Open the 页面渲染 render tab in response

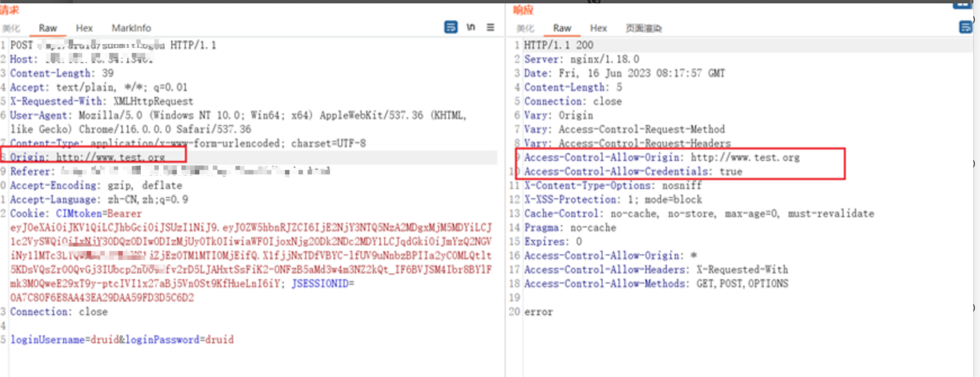click(643, 28)
